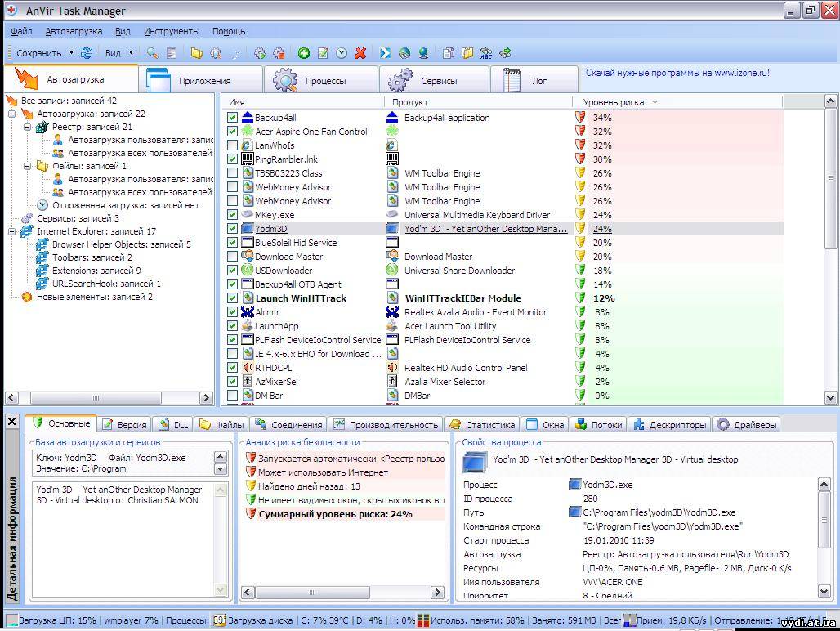Click the Yodm3D large icon in process properties
This screenshot has height=631, width=840.
tap(476, 462)
